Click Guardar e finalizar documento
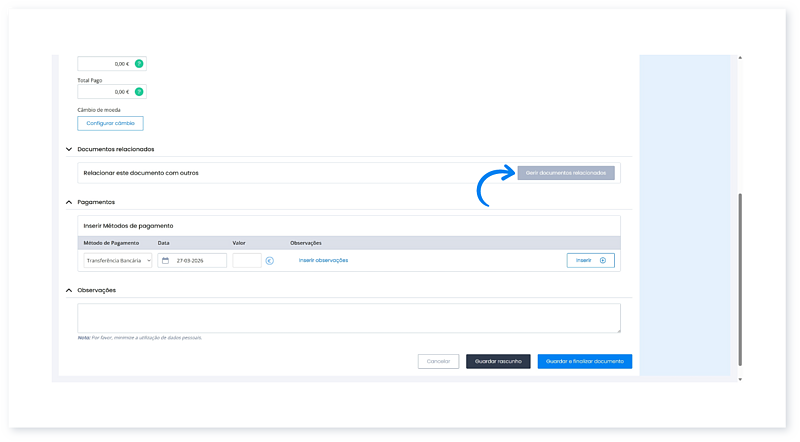The height and width of the screenshot is (442, 800). (x=584, y=361)
